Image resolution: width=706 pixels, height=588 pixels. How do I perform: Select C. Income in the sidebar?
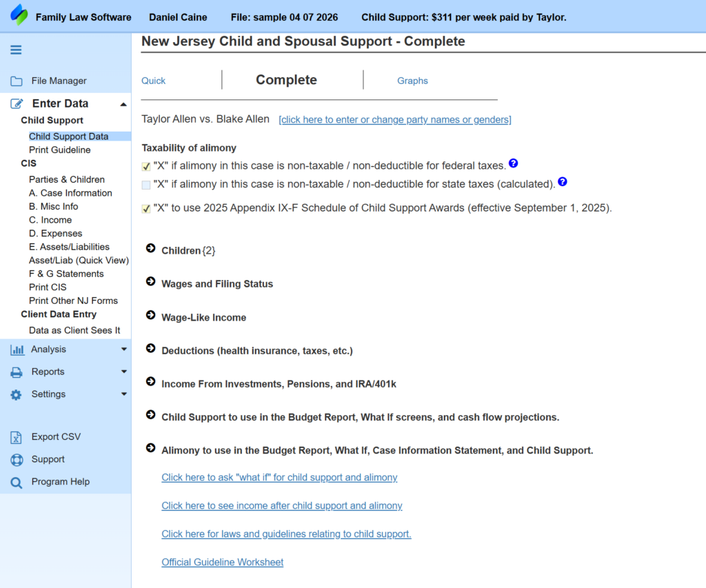50,220
